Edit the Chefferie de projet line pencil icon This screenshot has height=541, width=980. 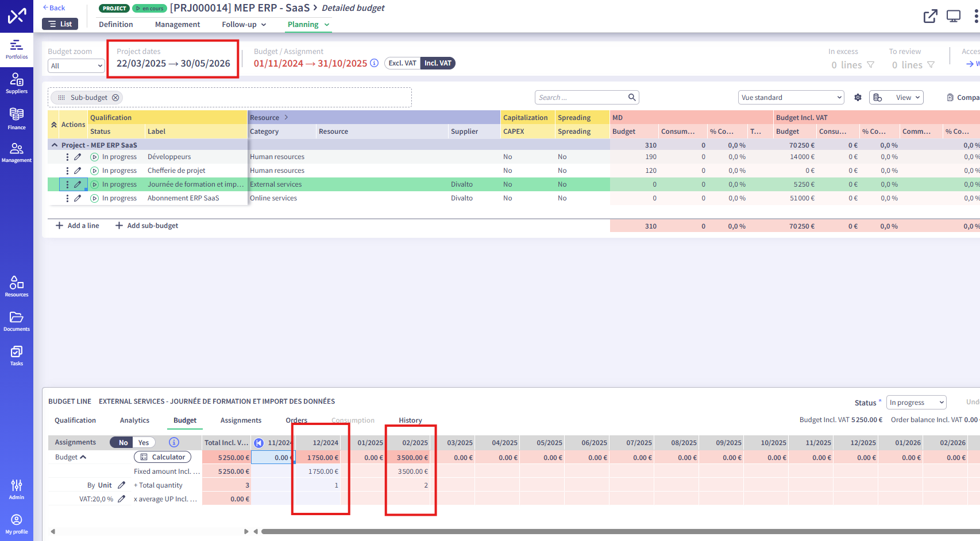[x=78, y=171]
